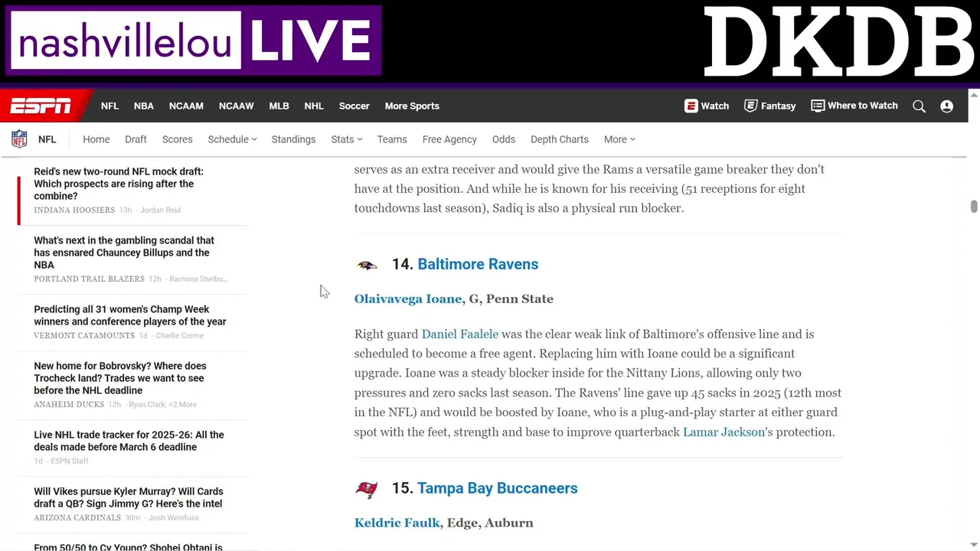Click the ESPN logo
Viewport: 980px width, 551px height.
click(x=40, y=106)
